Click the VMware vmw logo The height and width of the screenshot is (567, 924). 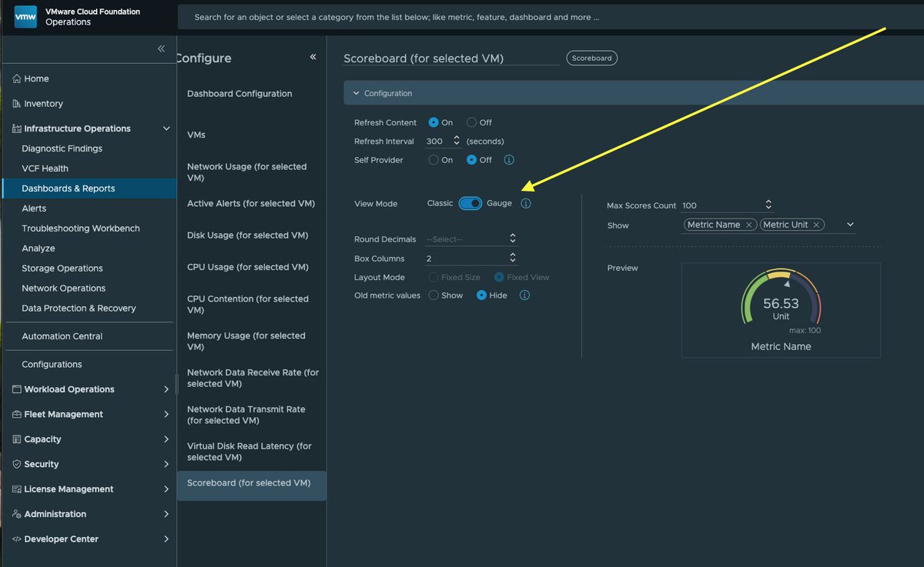coord(27,17)
